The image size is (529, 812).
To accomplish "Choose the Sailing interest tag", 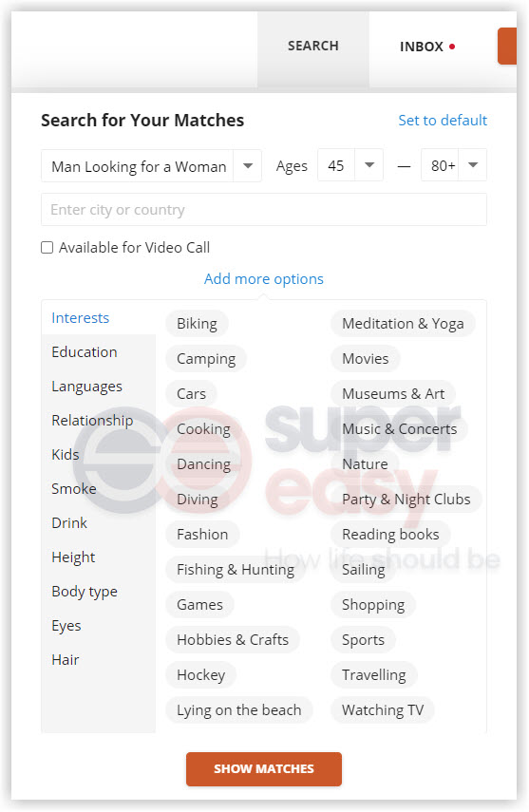I will [363, 570].
